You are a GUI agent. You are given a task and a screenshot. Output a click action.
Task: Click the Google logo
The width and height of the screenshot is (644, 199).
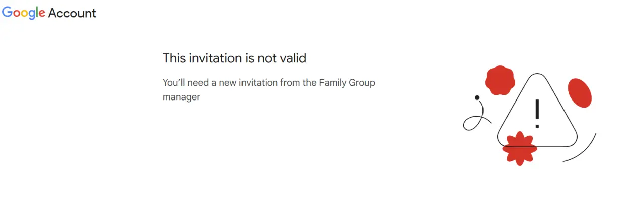pos(24,13)
